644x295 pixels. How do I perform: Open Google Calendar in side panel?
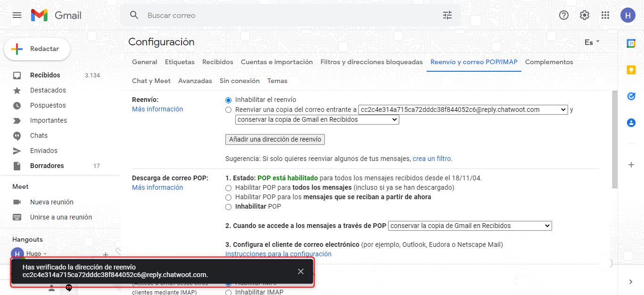pyautogui.click(x=631, y=43)
